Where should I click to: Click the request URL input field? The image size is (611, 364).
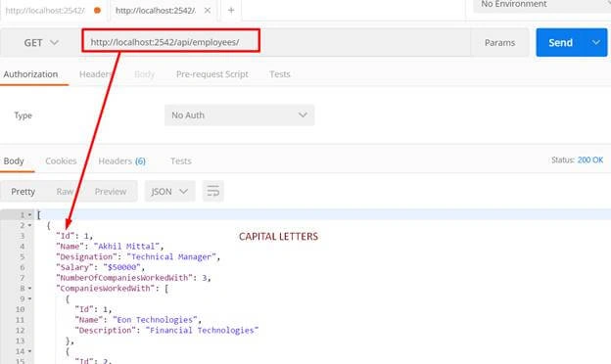(275, 42)
